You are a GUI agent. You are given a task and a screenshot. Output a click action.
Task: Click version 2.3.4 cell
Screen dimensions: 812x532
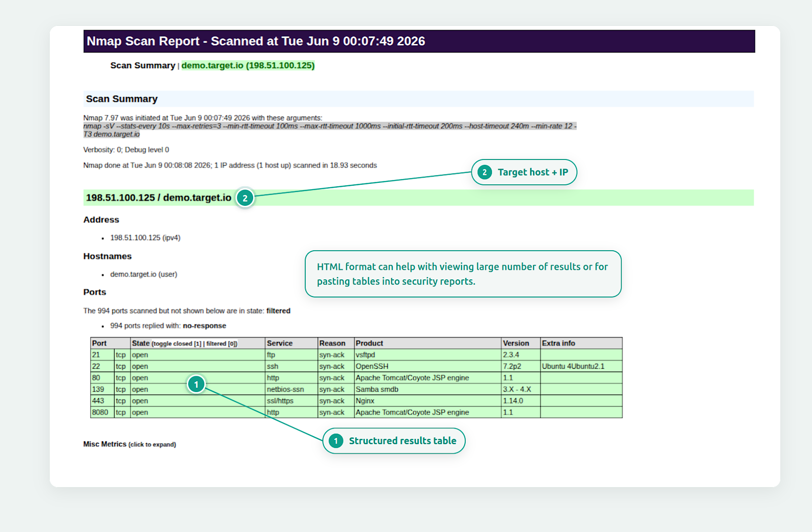tap(521, 355)
